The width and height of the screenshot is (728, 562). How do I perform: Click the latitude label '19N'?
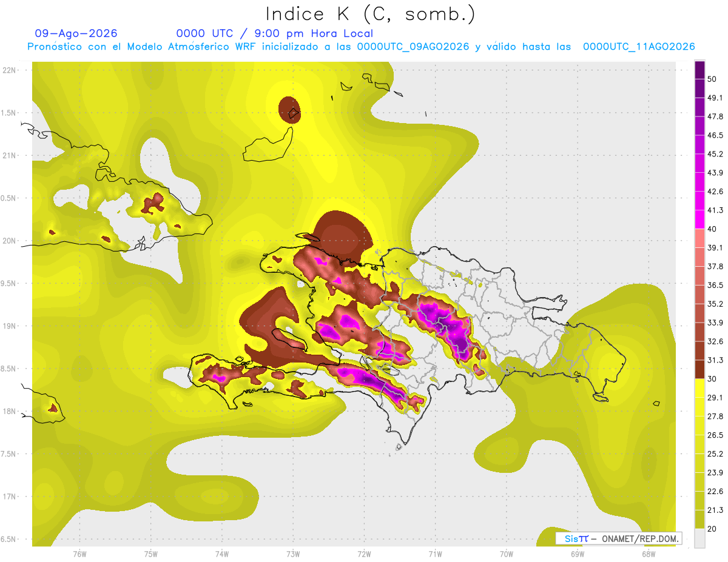(x=8, y=326)
